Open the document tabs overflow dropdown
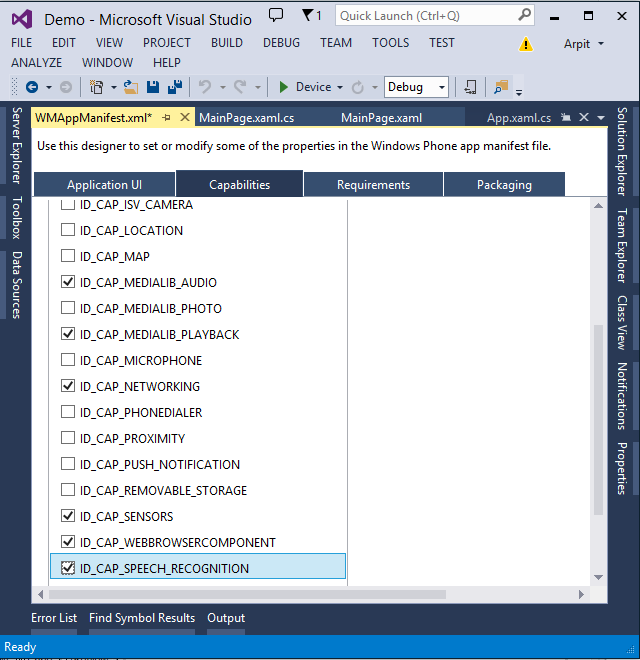 [x=601, y=118]
